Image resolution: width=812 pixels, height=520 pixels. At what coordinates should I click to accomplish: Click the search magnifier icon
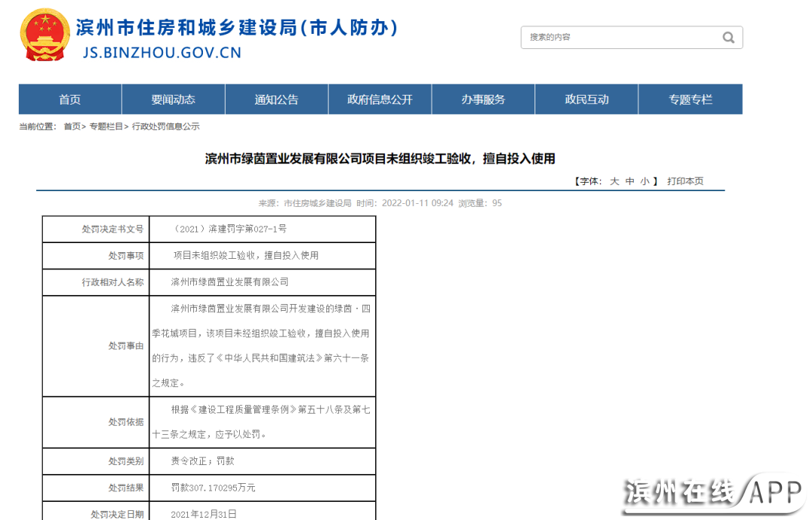click(x=728, y=38)
